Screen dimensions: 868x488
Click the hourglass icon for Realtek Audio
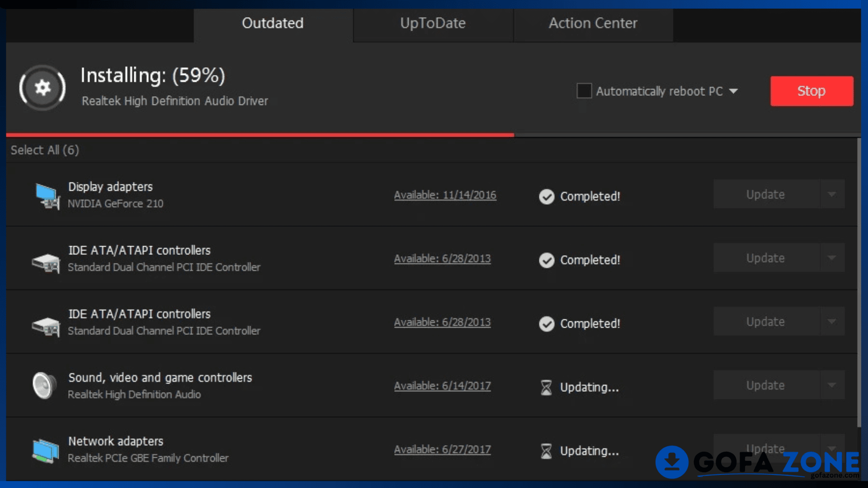(x=546, y=388)
